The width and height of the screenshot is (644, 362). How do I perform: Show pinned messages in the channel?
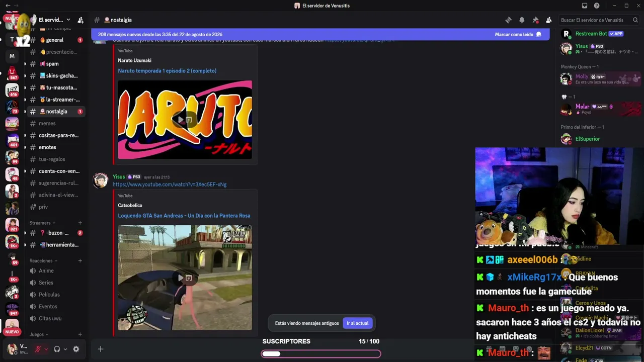535,20
